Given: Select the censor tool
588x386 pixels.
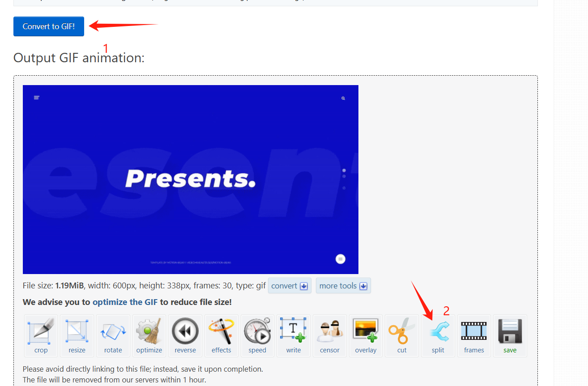Looking at the screenshot, I should [x=329, y=335].
